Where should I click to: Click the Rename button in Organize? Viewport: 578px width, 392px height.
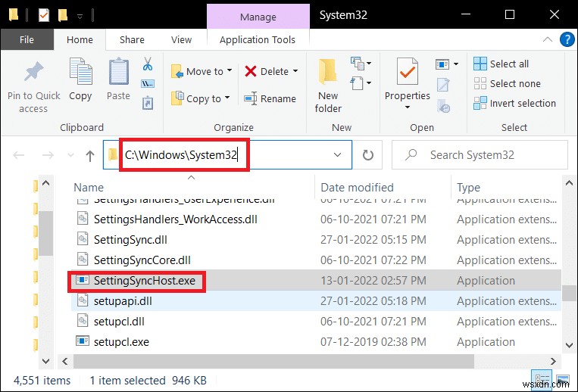coord(270,98)
